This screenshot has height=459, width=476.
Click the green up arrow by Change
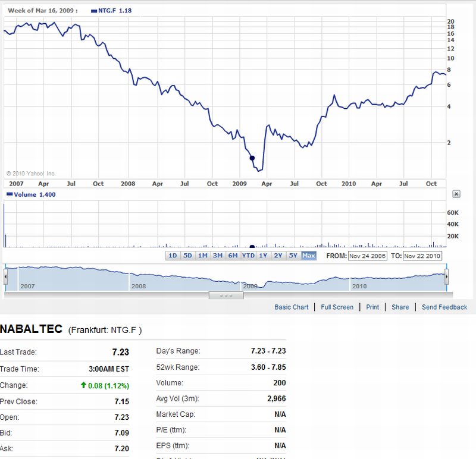pos(83,385)
